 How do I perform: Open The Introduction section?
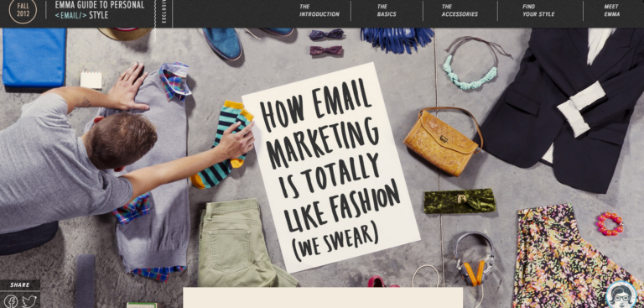(x=319, y=10)
